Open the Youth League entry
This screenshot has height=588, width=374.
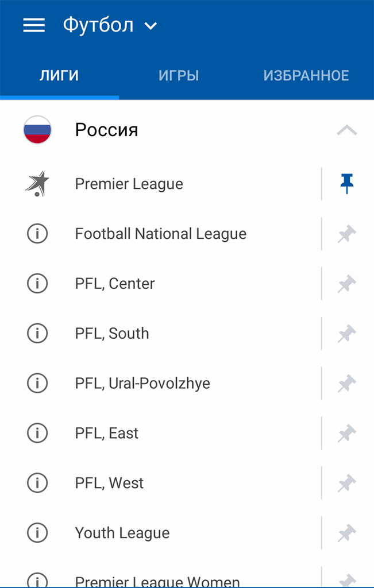click(122, 533)
